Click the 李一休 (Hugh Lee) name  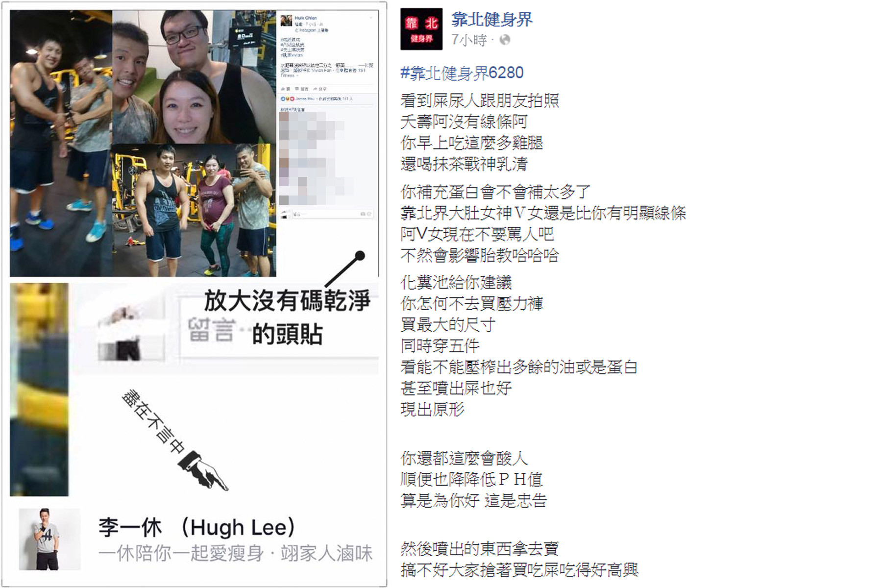pos(196,527)
